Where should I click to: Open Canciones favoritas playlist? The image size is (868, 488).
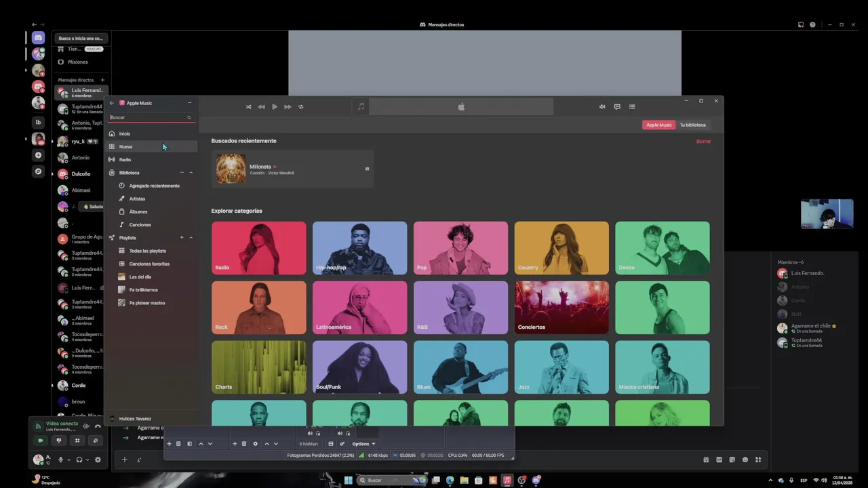click(x=151, y=264)
